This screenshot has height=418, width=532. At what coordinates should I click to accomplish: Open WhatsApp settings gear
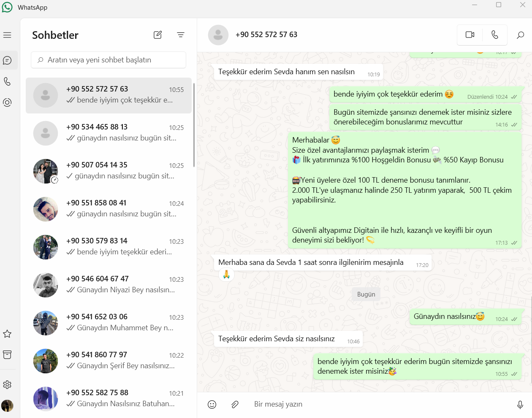[x=7, y=385]
